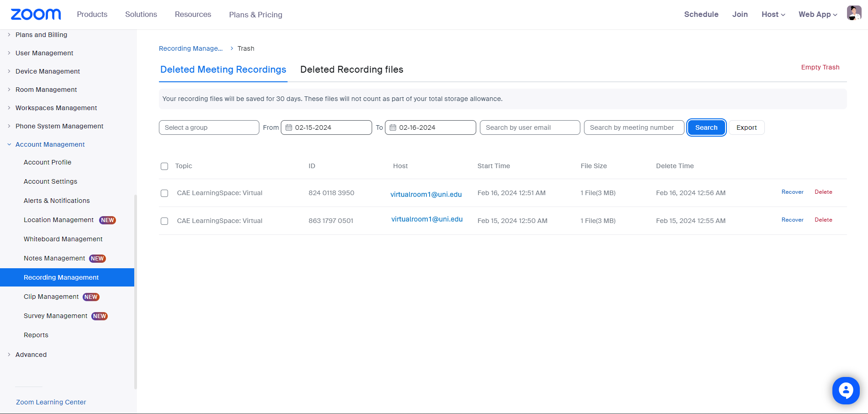The width and height of the screenshot is (868, 414).
Task: Click the Search by user email field
Action: [530, 127]
